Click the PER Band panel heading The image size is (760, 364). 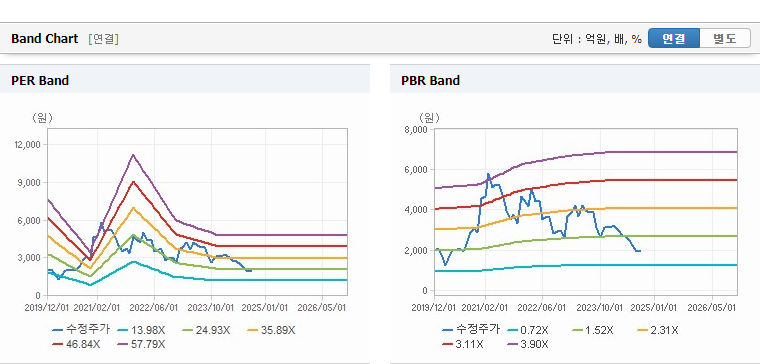pos(40,80)
